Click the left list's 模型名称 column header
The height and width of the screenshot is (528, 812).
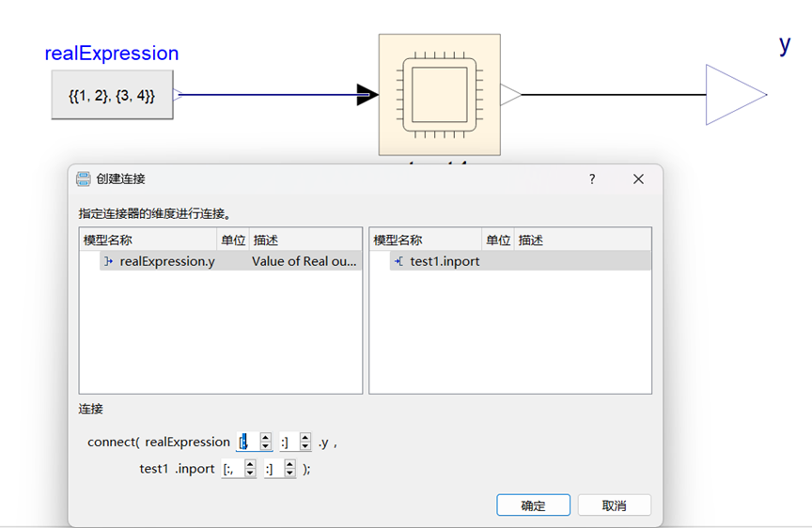(148, 241)
